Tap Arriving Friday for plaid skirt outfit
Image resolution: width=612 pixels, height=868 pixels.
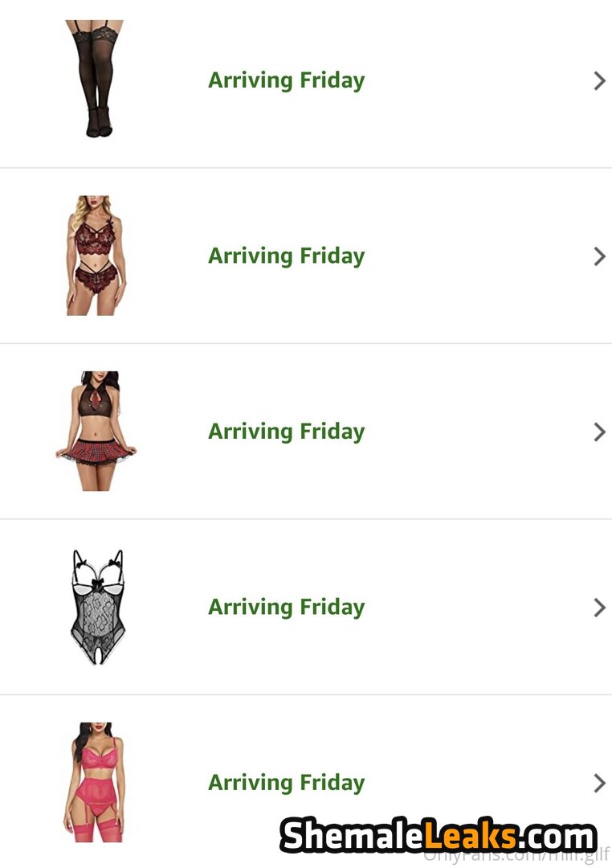[286, 432]
